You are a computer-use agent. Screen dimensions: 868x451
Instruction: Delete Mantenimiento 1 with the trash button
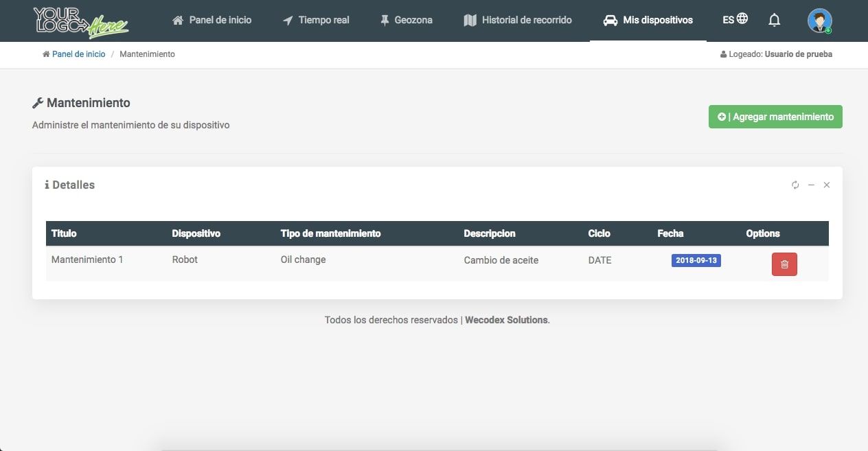784,264
